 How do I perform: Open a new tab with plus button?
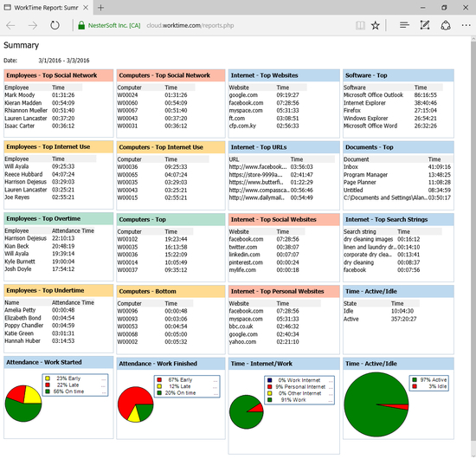pos(100,8)
